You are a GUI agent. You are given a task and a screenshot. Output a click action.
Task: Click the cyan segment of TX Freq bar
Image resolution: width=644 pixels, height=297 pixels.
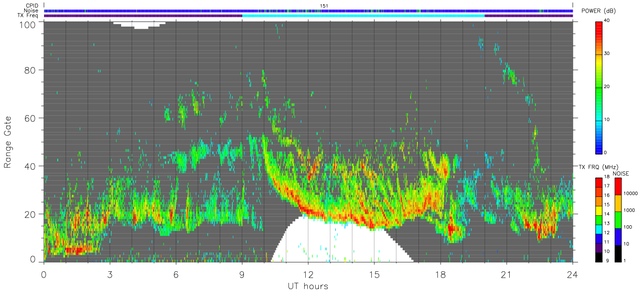coord(363,15)
